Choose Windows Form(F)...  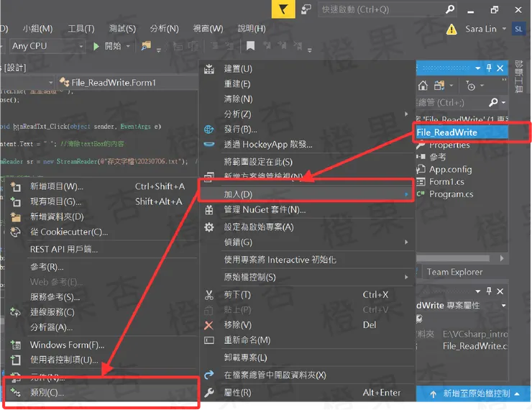click(x=101, y=345)
